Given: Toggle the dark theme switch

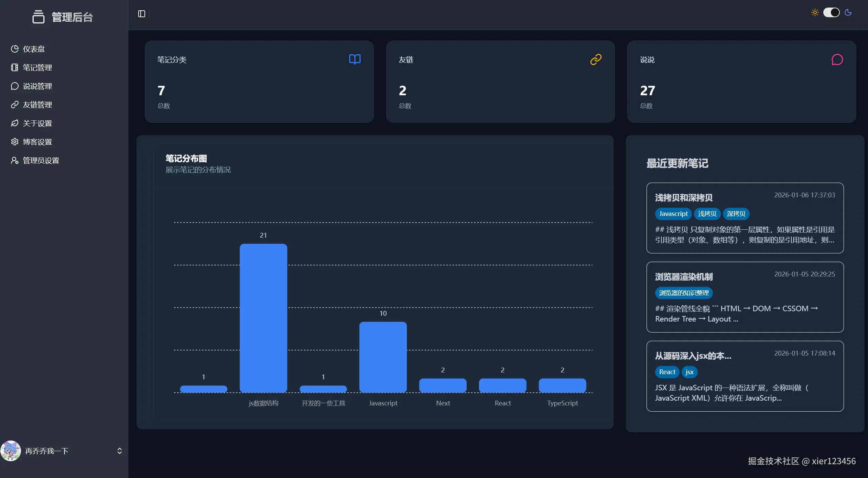Looking at the screenshot, I should [x=831, y=13].
